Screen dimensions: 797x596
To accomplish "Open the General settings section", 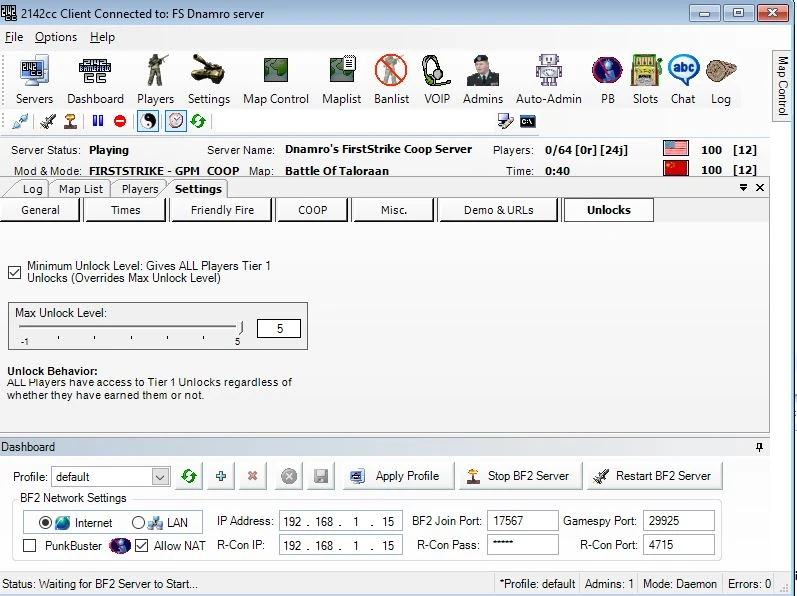I will coord(40,210).
